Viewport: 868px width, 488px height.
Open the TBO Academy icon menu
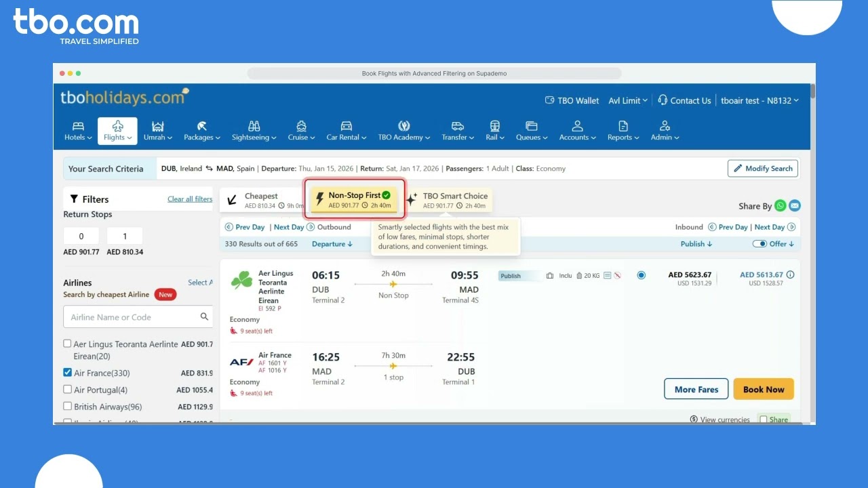404,131
